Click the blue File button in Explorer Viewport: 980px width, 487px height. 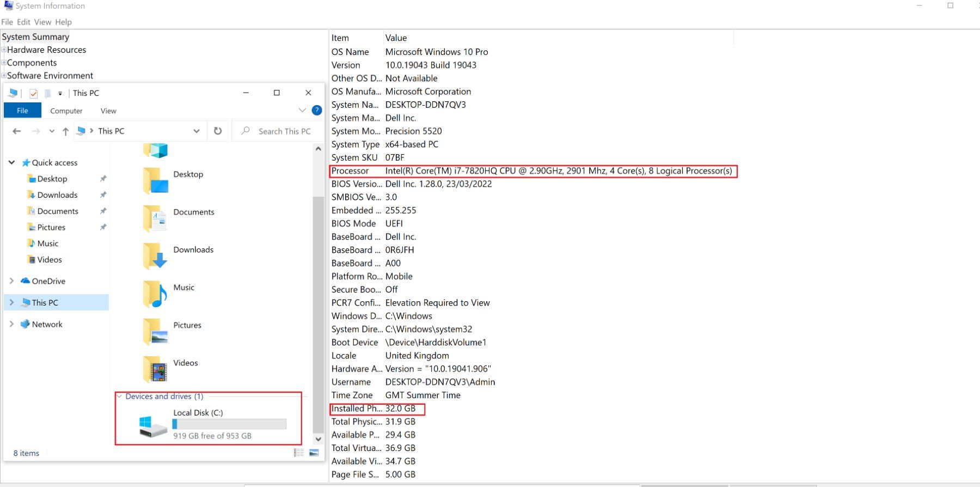pos(22,110)
